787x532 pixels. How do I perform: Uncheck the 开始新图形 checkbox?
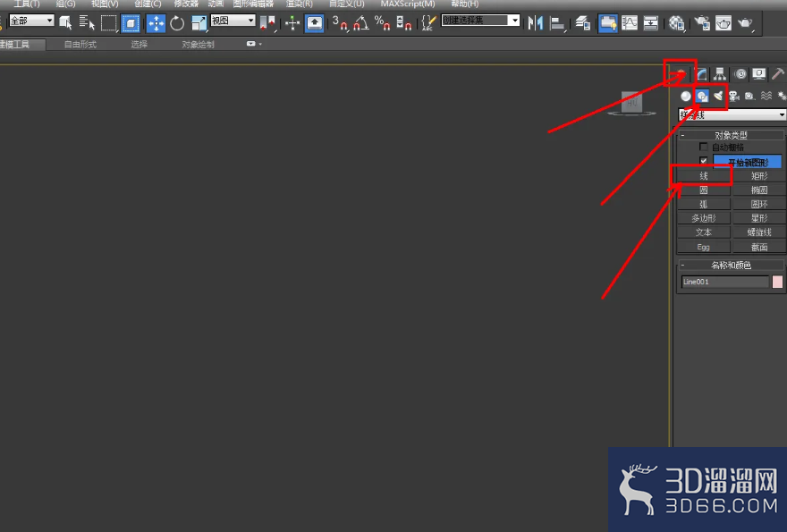703,161
